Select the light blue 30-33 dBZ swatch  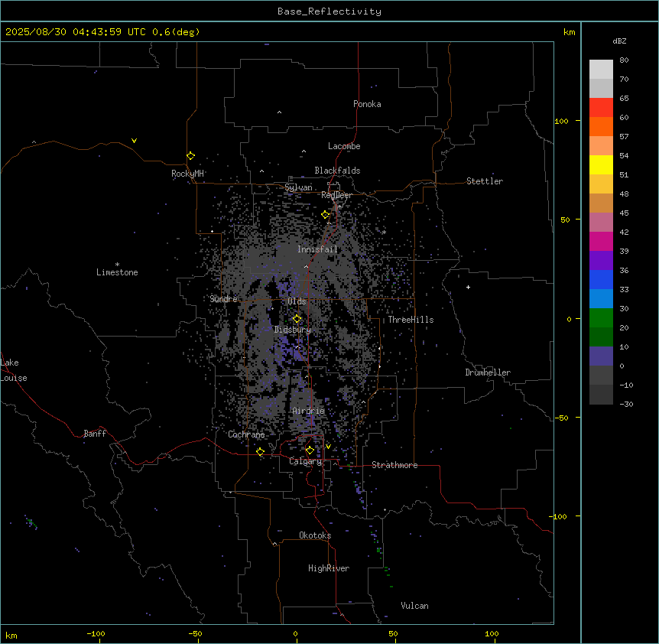[601, 299]
